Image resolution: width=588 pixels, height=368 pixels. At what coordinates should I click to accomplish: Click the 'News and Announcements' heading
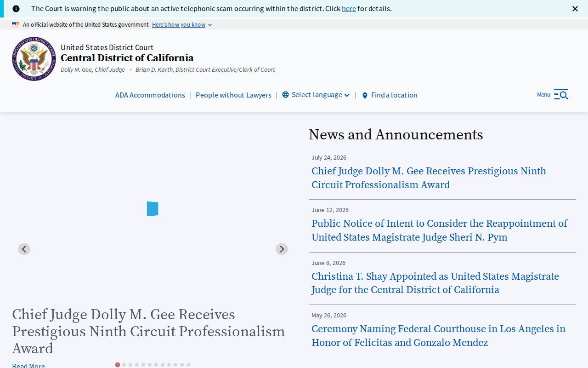click(x=396, y=134)
